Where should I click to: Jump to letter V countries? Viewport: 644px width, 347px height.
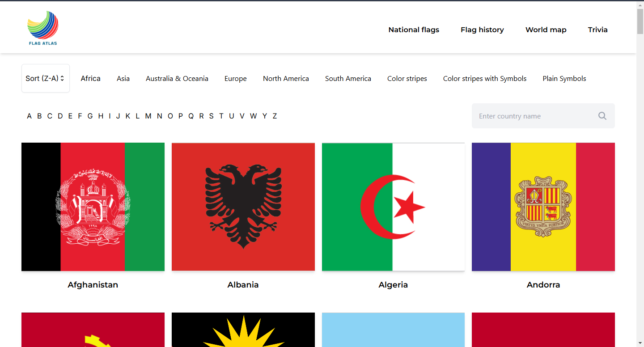click(x=242, y=116)
